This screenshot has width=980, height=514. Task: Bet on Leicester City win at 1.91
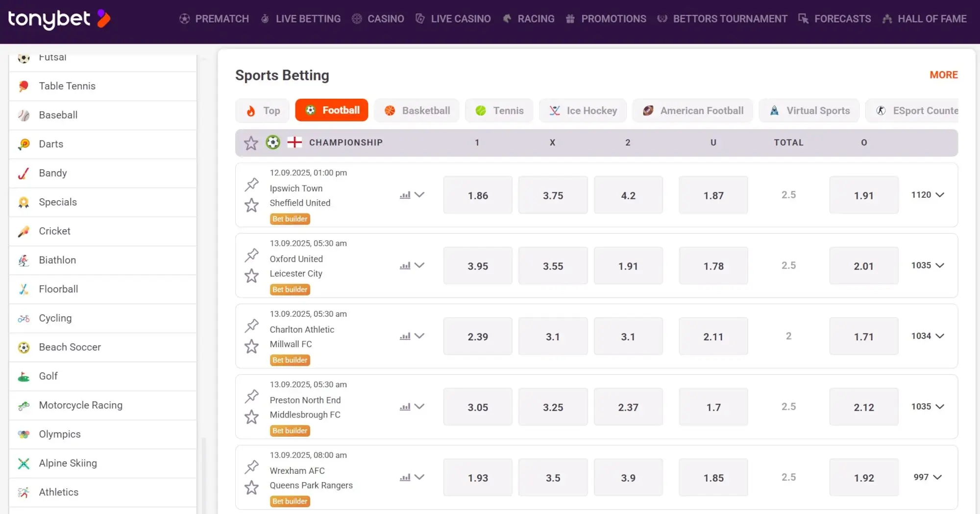628,266
